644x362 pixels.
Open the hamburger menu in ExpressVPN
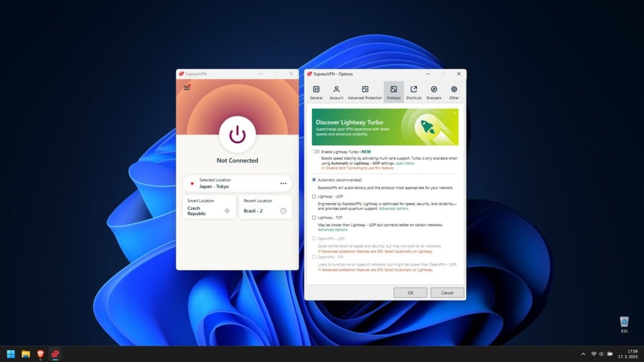(187, 87)
